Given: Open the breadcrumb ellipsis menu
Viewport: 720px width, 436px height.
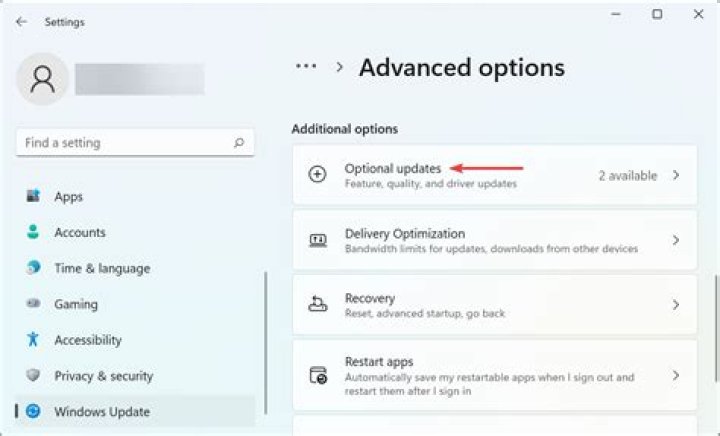Looking at the screenshot, I should tap(306, 67).
